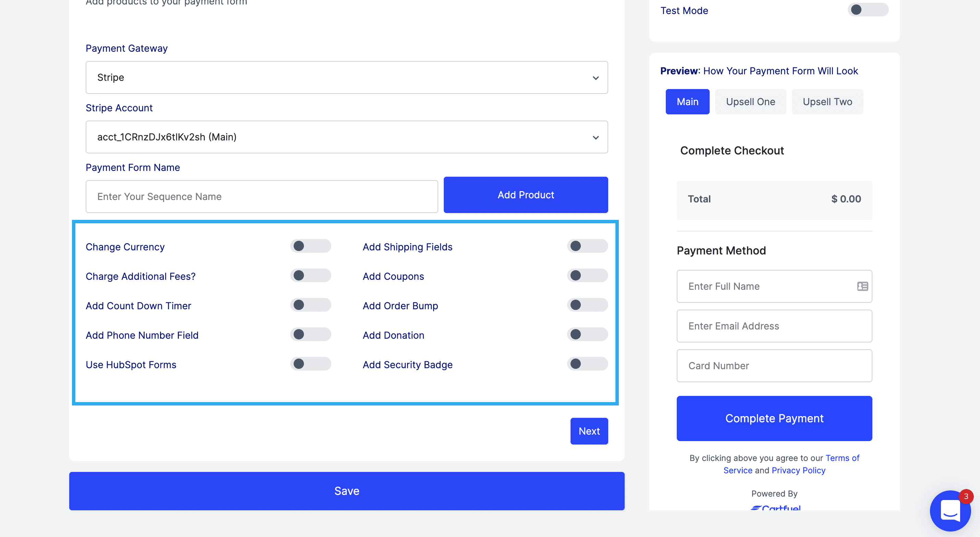Switch on Add Phone Number Field
980x537 pixels.
[x=310, y=334]
